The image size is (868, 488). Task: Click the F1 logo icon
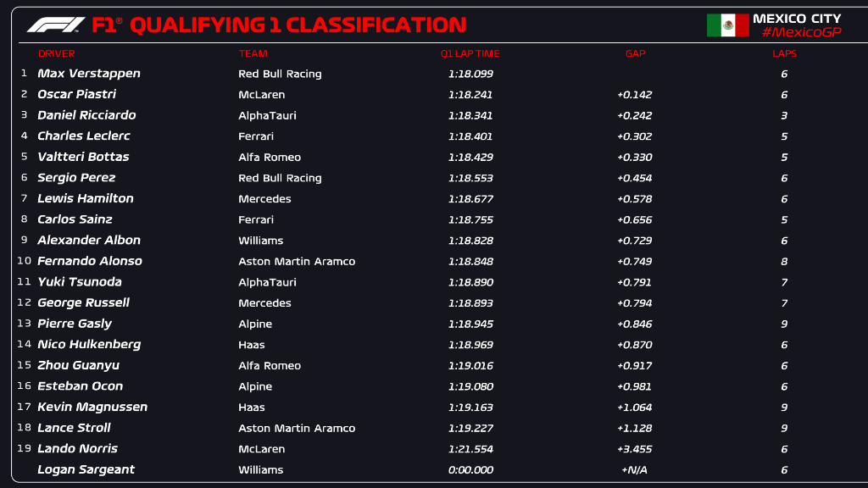click(x=56, y=25)
